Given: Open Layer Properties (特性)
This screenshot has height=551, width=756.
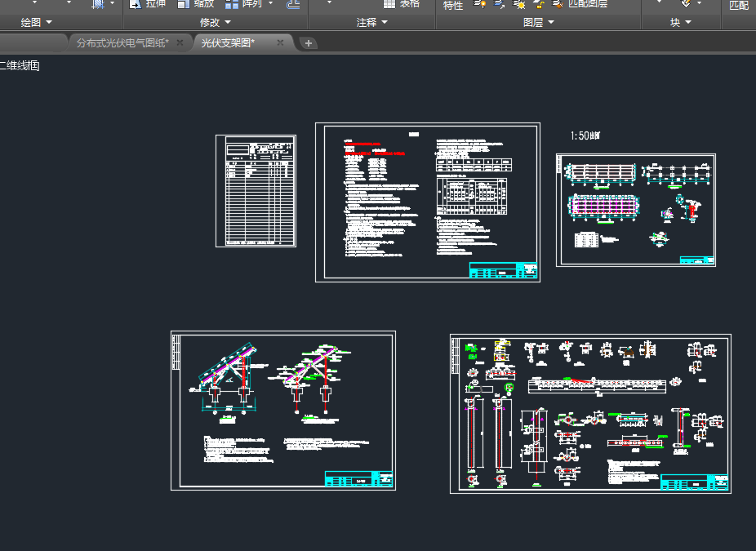Looking at the screenshot, I should click(x=453, y=5).
